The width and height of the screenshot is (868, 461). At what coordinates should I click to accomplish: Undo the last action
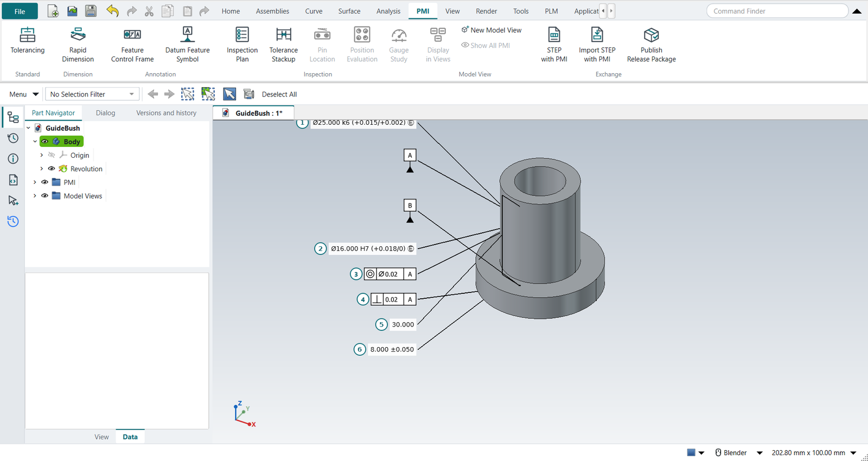[x=112, y=11]
